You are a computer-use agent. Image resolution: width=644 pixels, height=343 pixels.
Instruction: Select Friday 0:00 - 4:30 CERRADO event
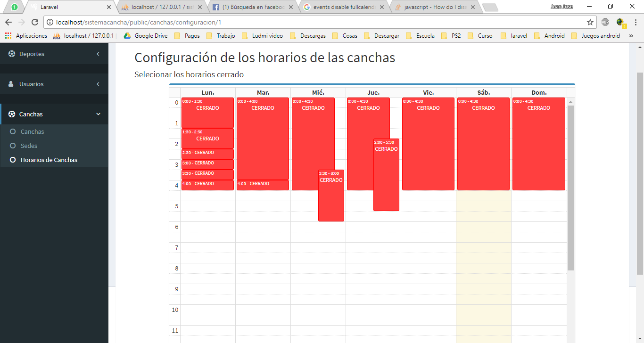point(428,144)
